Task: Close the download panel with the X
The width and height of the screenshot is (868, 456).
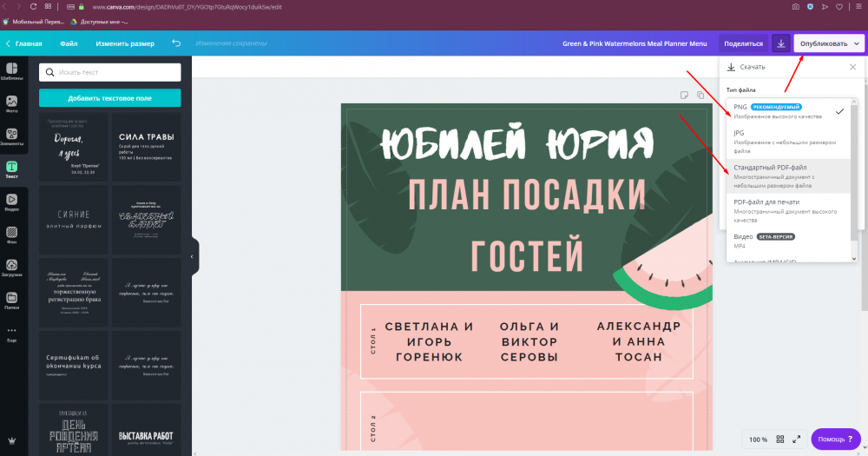Action: (852, 67)
